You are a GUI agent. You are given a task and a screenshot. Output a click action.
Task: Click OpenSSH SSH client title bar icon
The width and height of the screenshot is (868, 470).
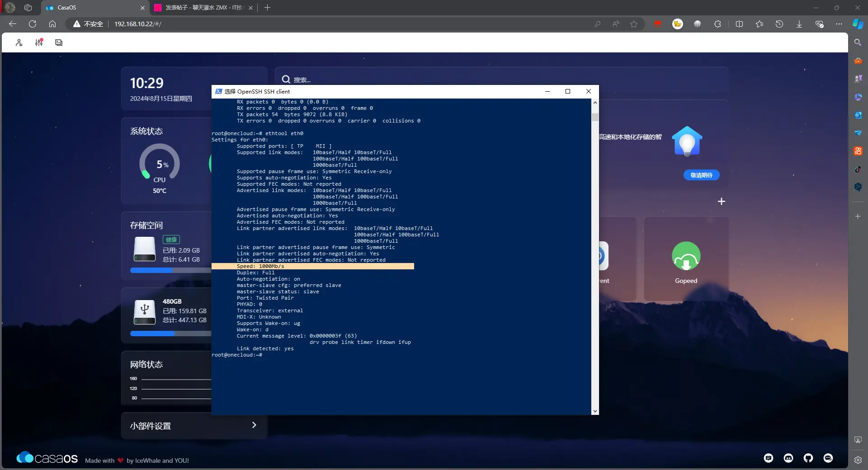[x=219, y=91]
